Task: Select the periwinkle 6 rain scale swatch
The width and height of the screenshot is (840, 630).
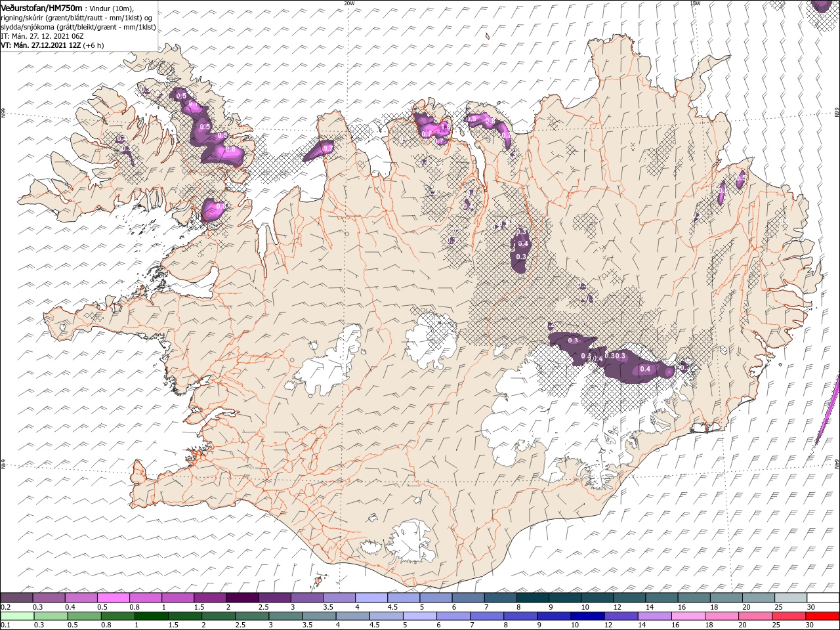Action: point(453,616)
